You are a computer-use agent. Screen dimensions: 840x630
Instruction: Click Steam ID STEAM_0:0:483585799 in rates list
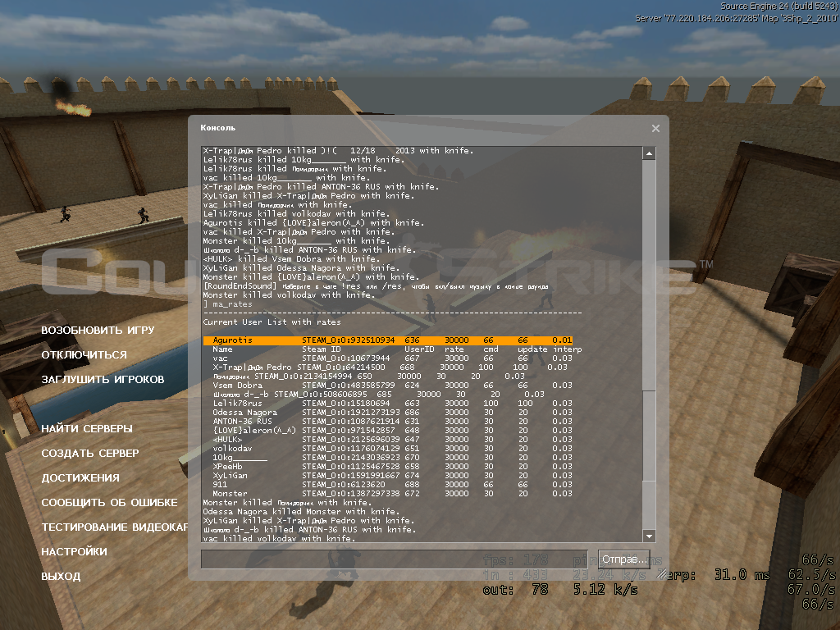coord(348,386)
